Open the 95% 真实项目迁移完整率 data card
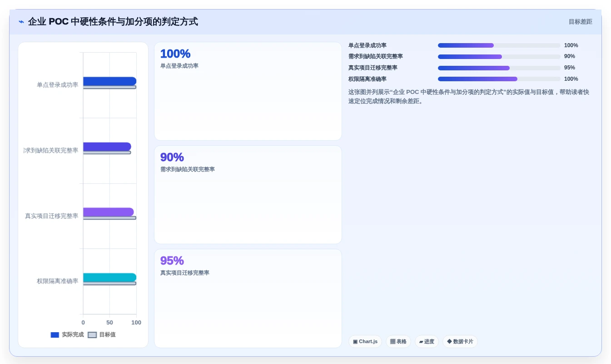 coord(248,298)
